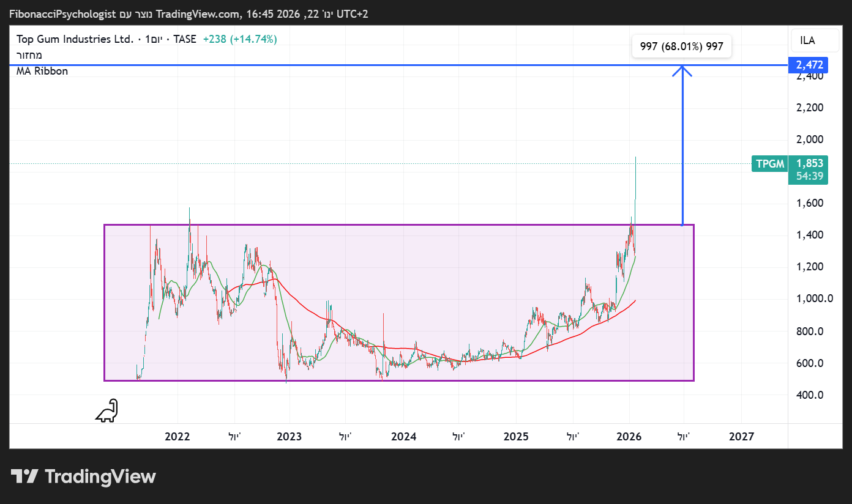Click the 2023 label on the time axis
The height and width of the screenshot is (504, 852).
click(x=289, y=437)
